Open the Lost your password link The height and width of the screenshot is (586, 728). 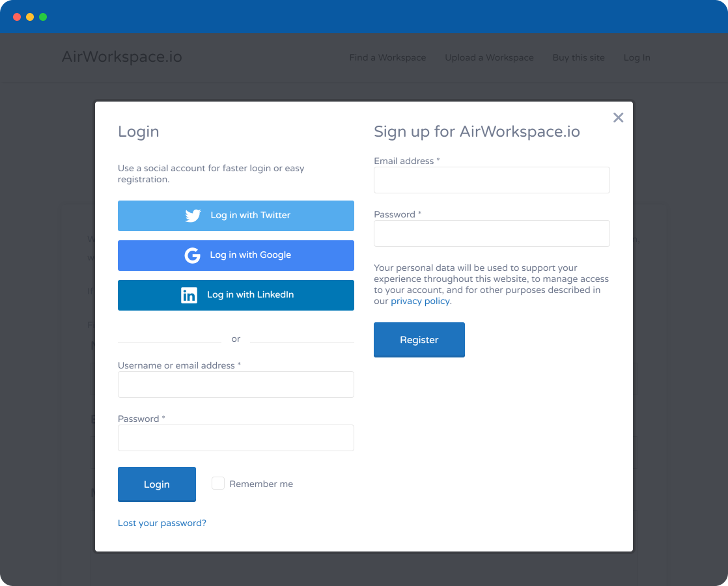(x=162, y=523)
